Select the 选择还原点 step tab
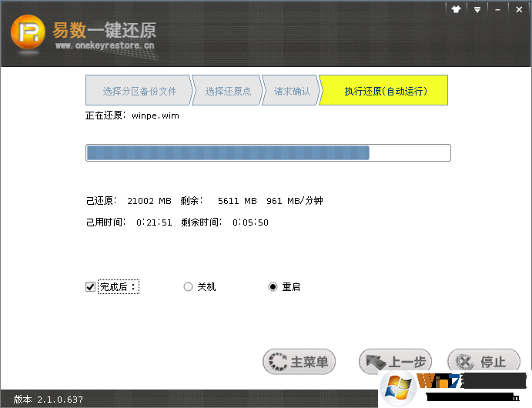The height and width of the screenshot is (408, 532). click(x=228, y=91)
